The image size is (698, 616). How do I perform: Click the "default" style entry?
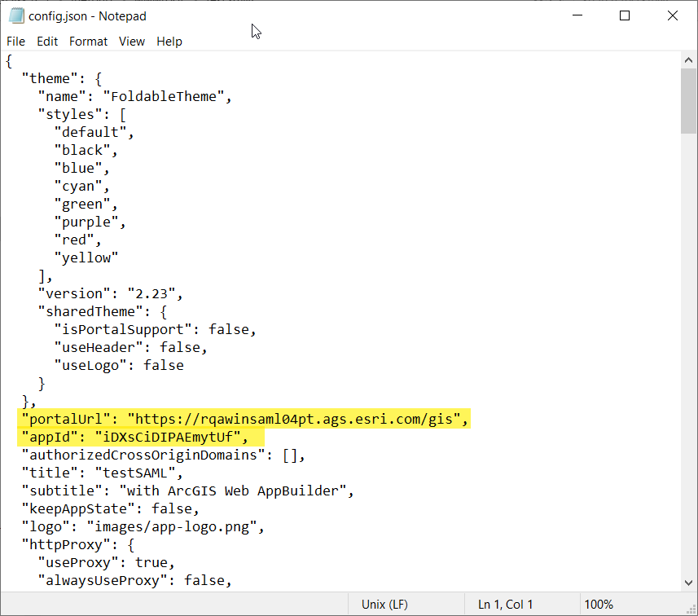(x=94, y=132)
